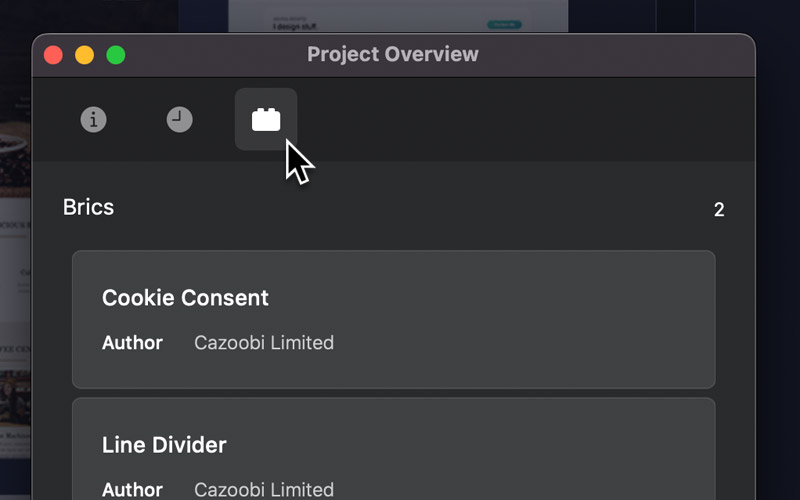Open the info tab icon
This screenshot has height=500, width=800.
click(x=93, y=119)
